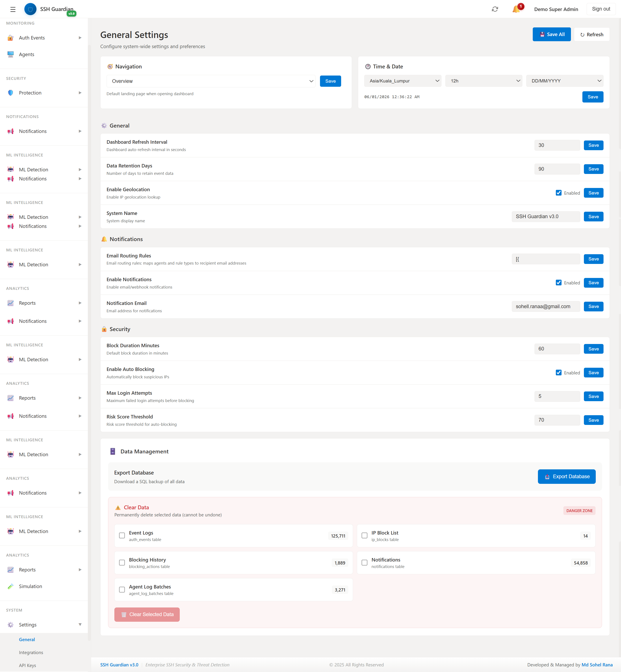Click the Clear Selected Data button
621x672 pixels.
click(x=147, y=614)
